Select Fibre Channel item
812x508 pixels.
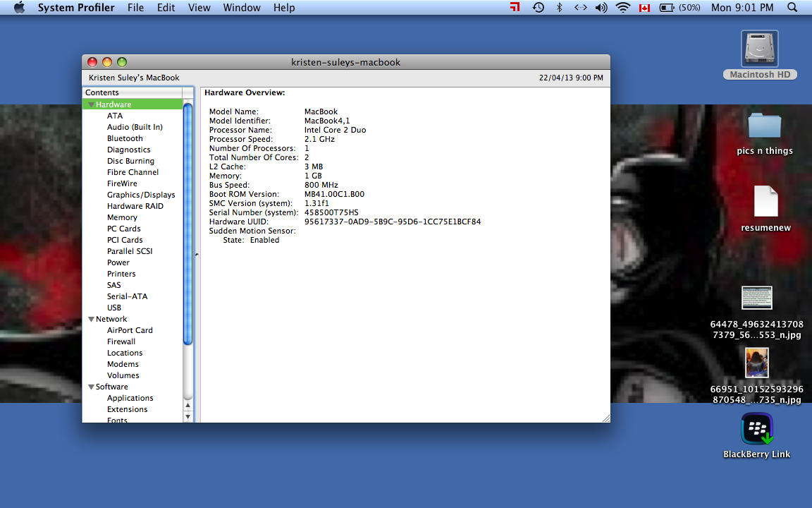click(x=133, y=172)
